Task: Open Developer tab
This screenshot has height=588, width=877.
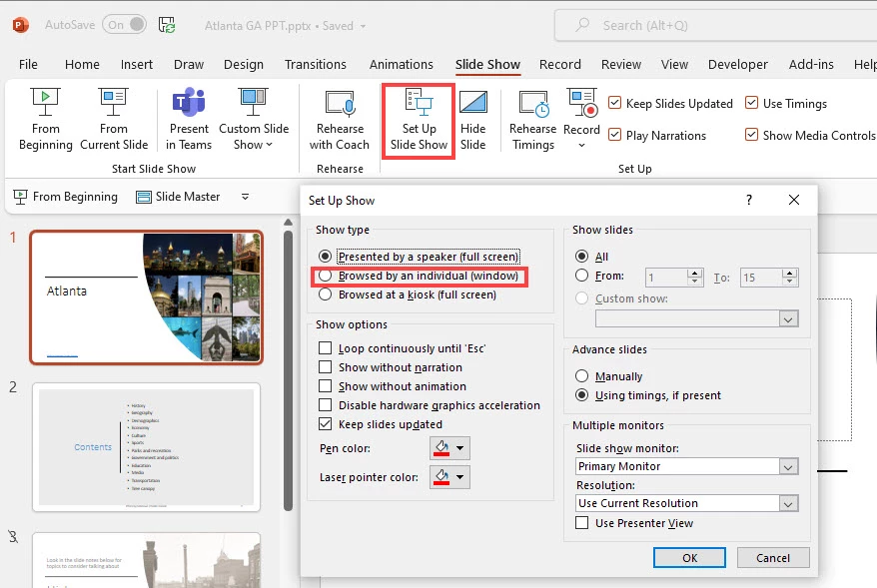Action: click(x=738, y=64)
